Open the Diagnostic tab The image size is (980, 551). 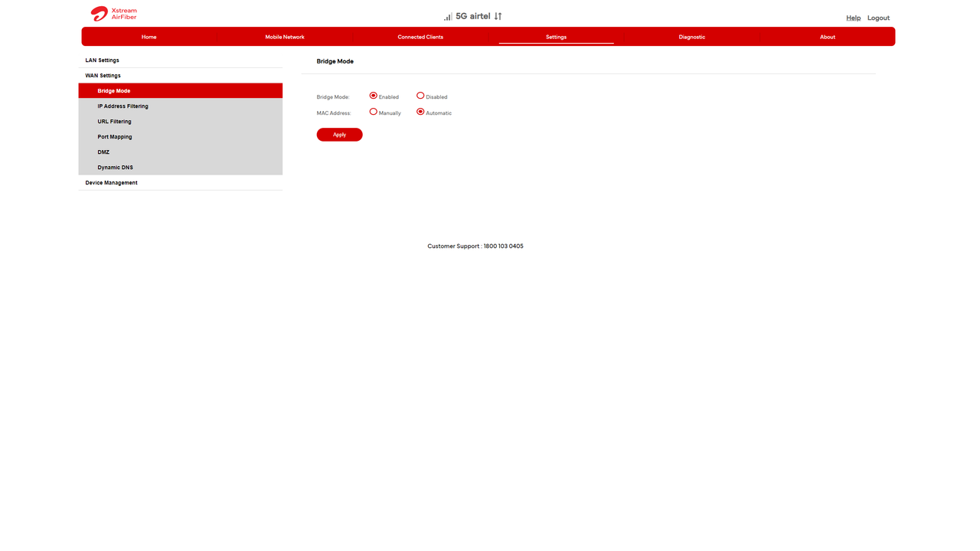(691, 37)
